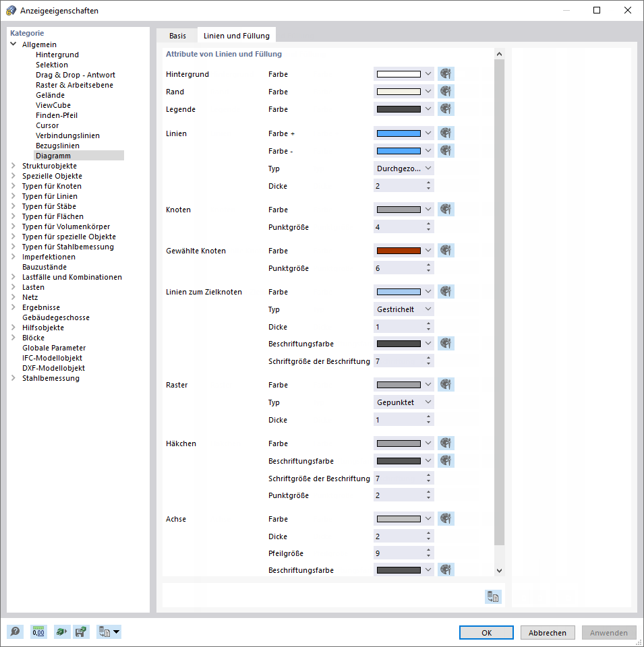Open the help speech-bubble icon
Viewport: 644px width, 647px height.
pos(15,631)
